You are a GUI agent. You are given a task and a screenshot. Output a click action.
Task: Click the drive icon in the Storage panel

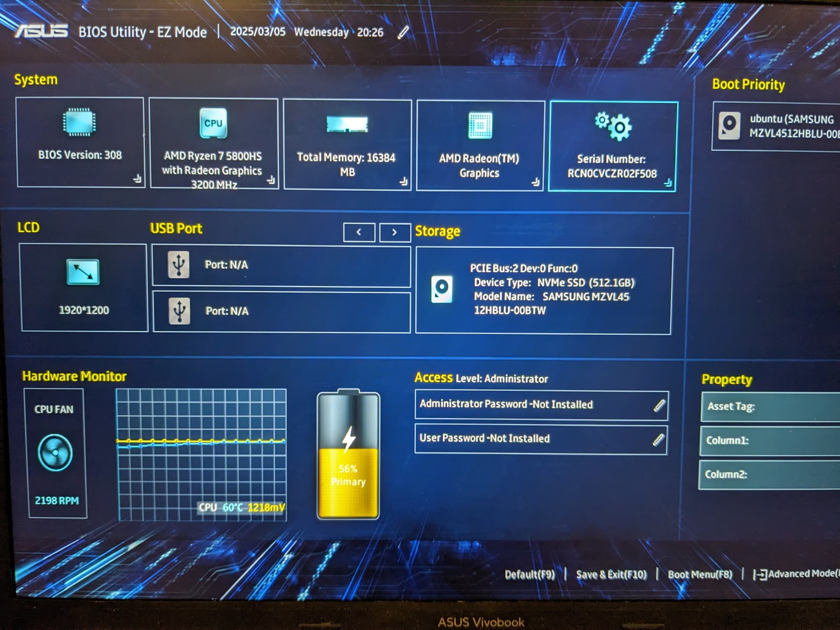tap(442, 289)
